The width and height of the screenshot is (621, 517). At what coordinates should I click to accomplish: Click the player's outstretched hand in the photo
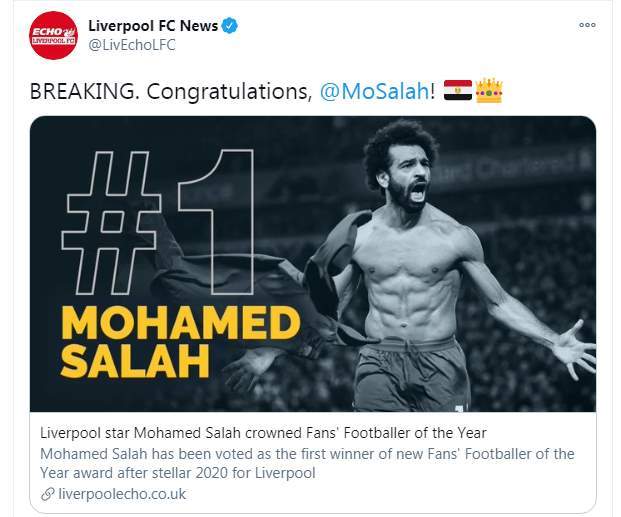click(x=574, y=349)
